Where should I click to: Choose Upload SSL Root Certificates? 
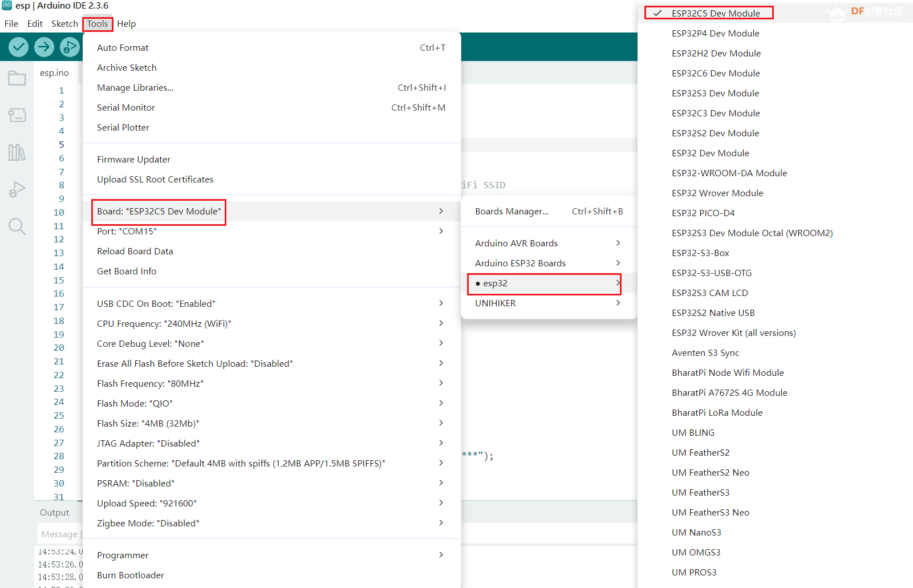(x=271, y=180)
